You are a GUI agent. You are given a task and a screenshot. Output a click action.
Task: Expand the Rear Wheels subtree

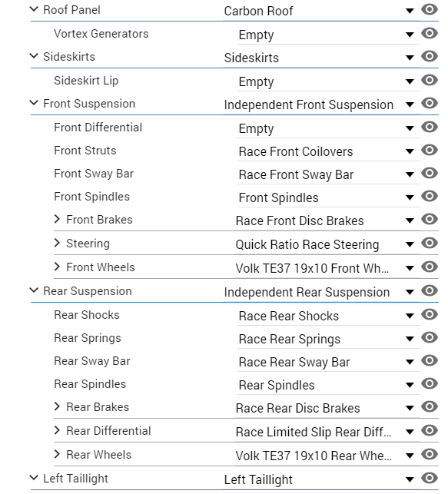click(x=57, y=454)
